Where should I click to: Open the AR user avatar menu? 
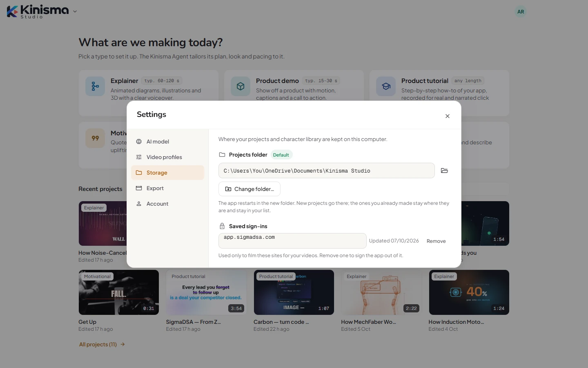coord(521,12)
